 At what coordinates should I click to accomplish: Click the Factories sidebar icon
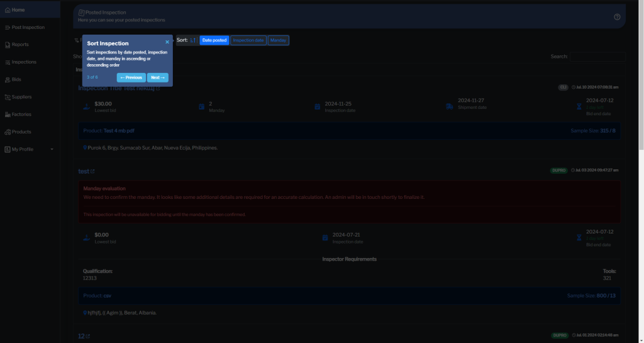coord(8,115)
